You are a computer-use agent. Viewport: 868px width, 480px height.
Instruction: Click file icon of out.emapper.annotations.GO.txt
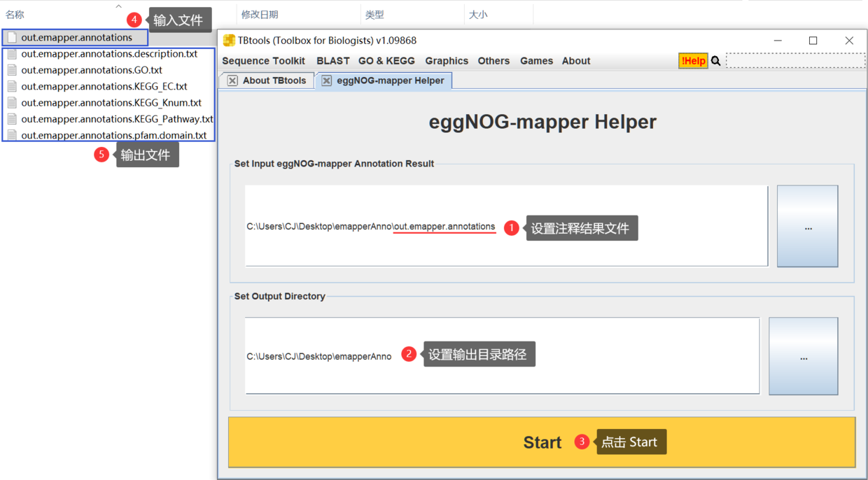click(x=12, y=70)
